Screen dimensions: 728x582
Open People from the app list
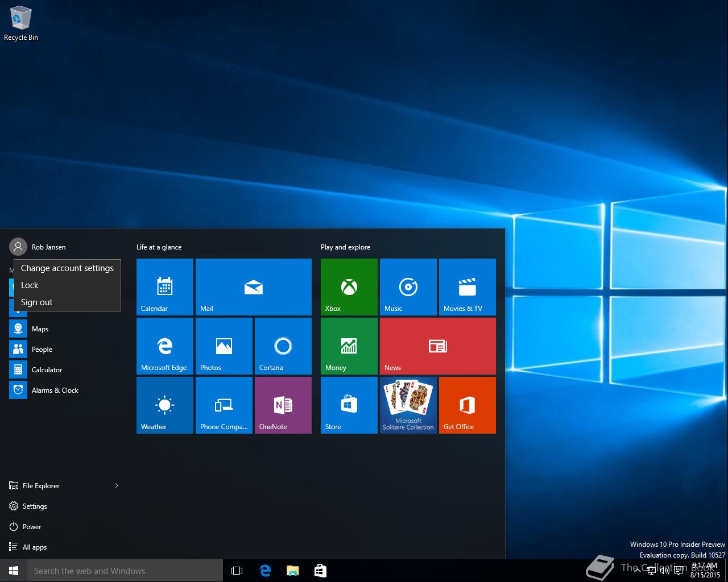(65, 350)
